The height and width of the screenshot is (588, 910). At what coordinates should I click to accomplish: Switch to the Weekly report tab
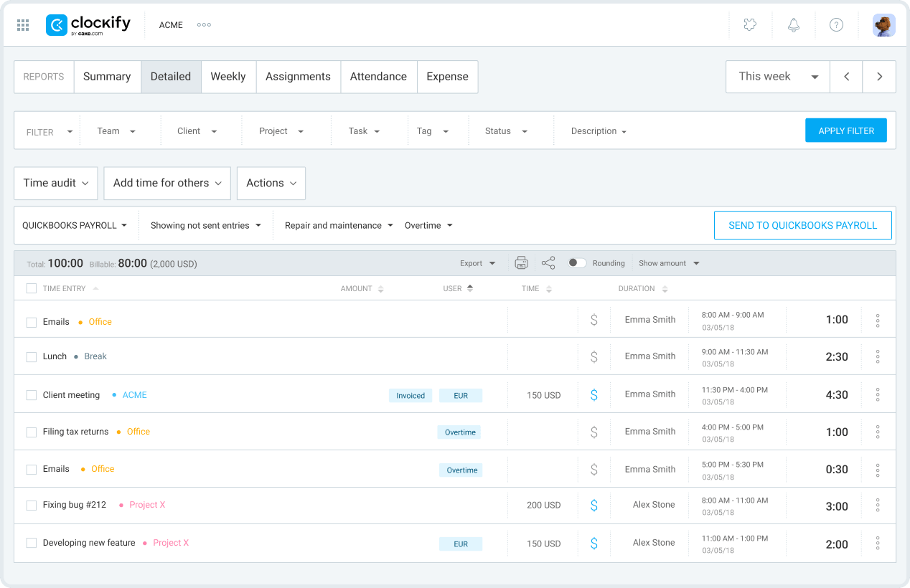(228, 77)
